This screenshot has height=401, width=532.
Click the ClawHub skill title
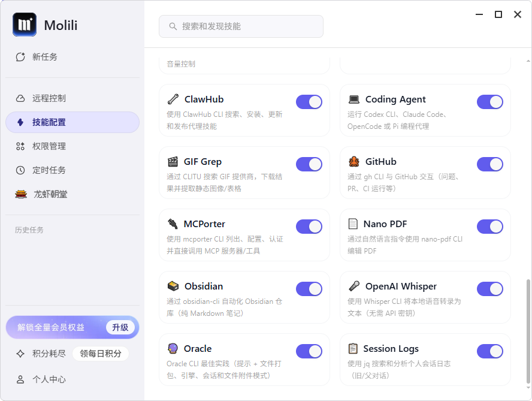click(x=204, y=99)
